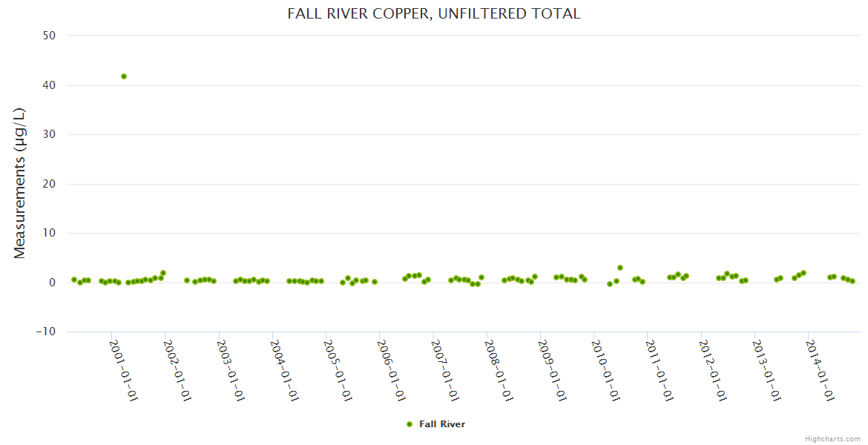Click the 2001-01-01 x-axis label
The width and height of the screenshot is (868, 445).
[x=124, y=369]
